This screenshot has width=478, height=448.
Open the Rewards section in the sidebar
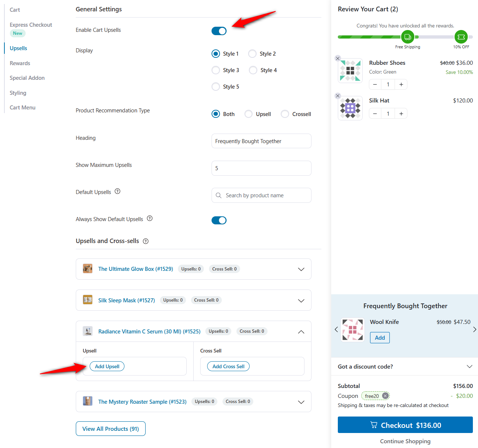coord(20,63)
